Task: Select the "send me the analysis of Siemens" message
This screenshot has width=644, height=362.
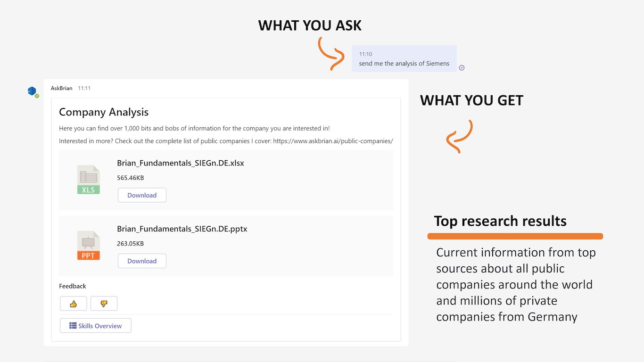Action: coord(404,64)
